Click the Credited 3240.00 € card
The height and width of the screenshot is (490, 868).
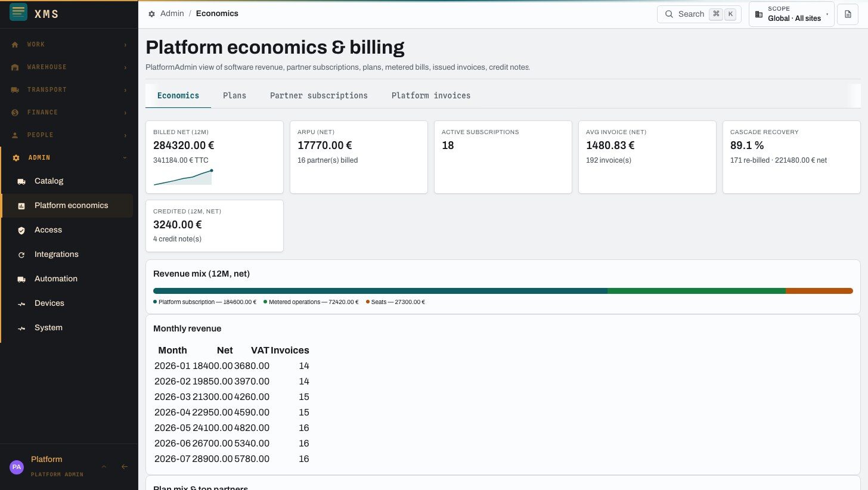click(215, 226)
